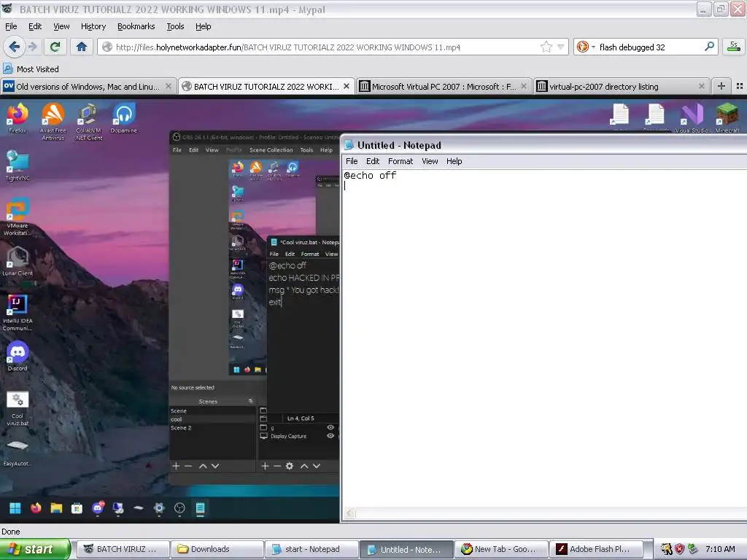
Task: Open the History menu
Action: click(93, 26)
